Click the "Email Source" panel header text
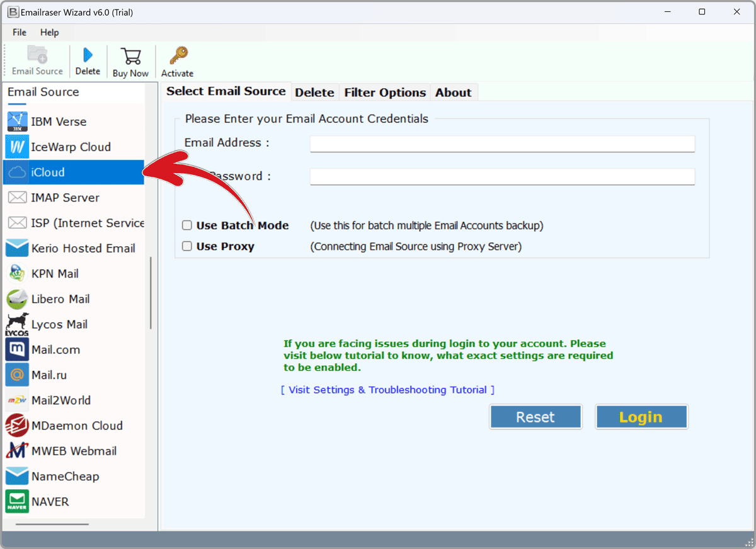The height and width of the screenshot is (549, 756). tap(43, 92)
